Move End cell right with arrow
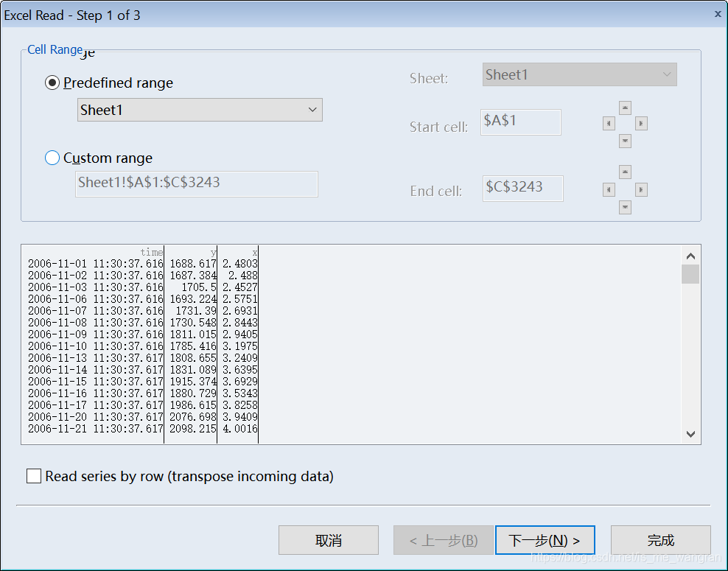The width and height of the screenshot is (728, 571). [641, 189]
